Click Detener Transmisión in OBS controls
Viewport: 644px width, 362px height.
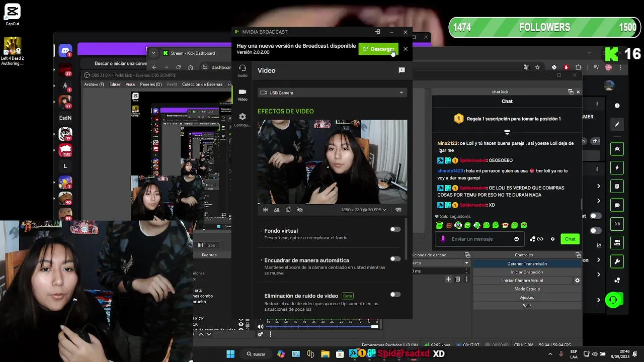tap(527, 263)
